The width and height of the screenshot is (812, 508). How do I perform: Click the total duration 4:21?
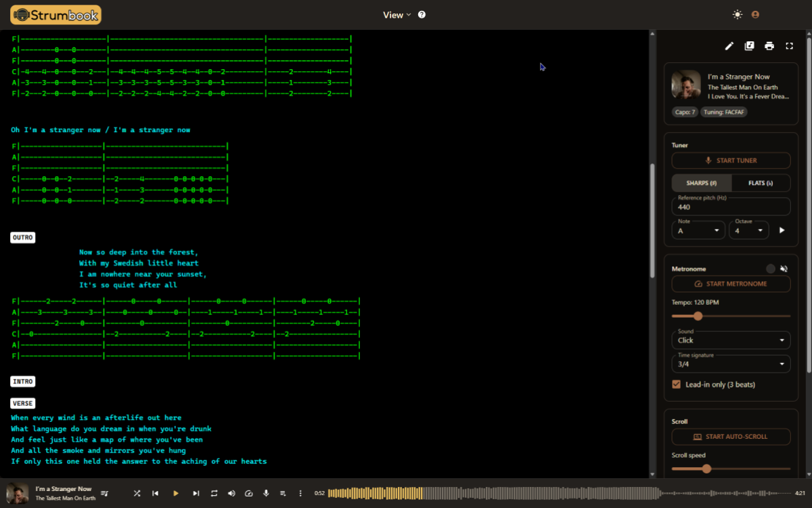(800, 493)
